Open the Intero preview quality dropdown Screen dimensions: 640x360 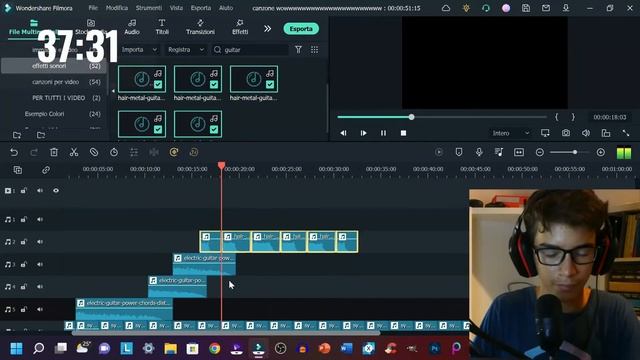point(510,133)
